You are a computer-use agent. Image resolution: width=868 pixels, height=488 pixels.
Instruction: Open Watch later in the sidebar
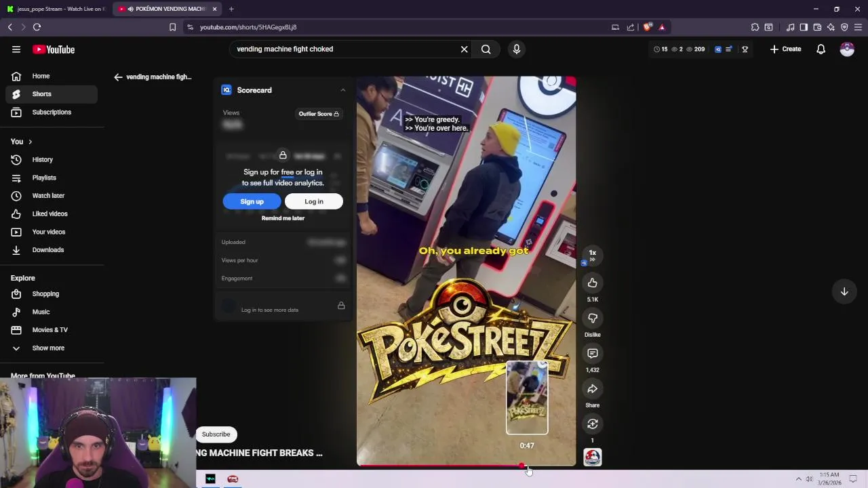(x=52, y=196)
